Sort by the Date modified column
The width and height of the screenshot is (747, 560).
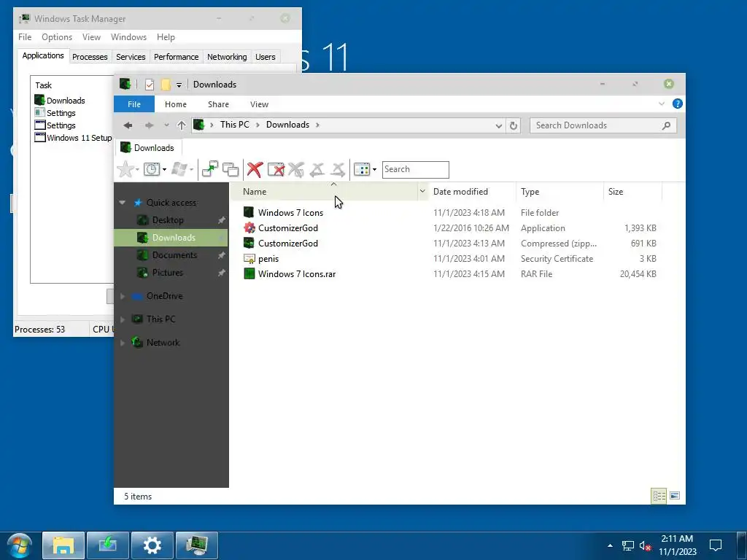(x=472, y=192)
